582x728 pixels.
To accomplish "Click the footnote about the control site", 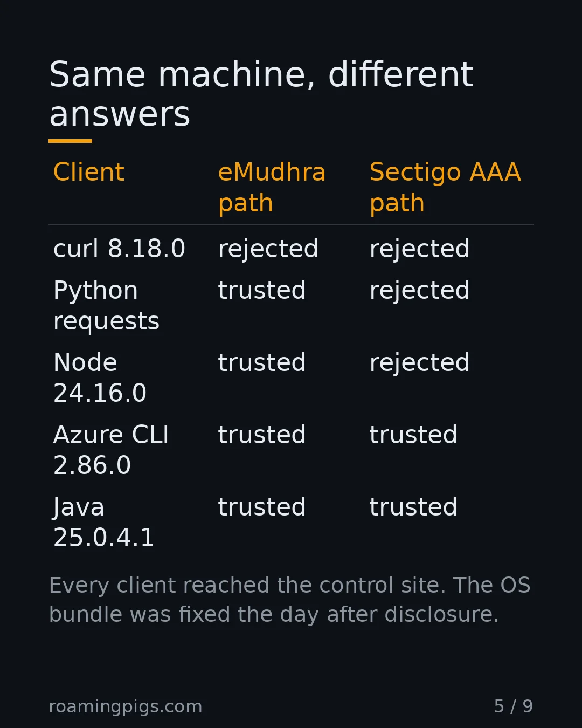I will (290, 600).
